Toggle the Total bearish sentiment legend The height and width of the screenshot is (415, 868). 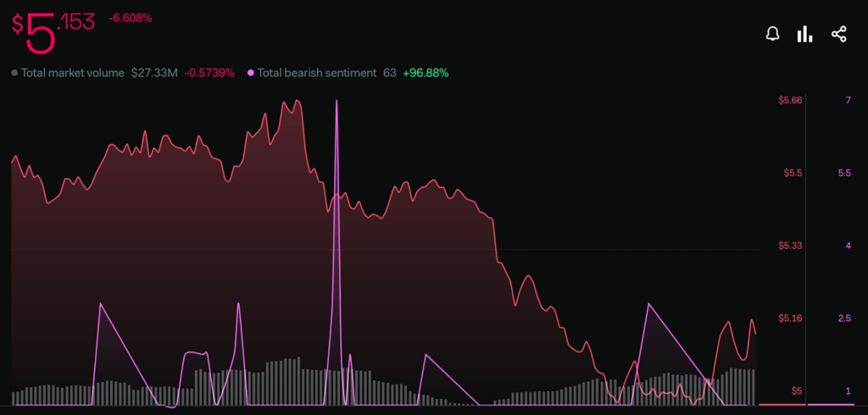[317, 73]
